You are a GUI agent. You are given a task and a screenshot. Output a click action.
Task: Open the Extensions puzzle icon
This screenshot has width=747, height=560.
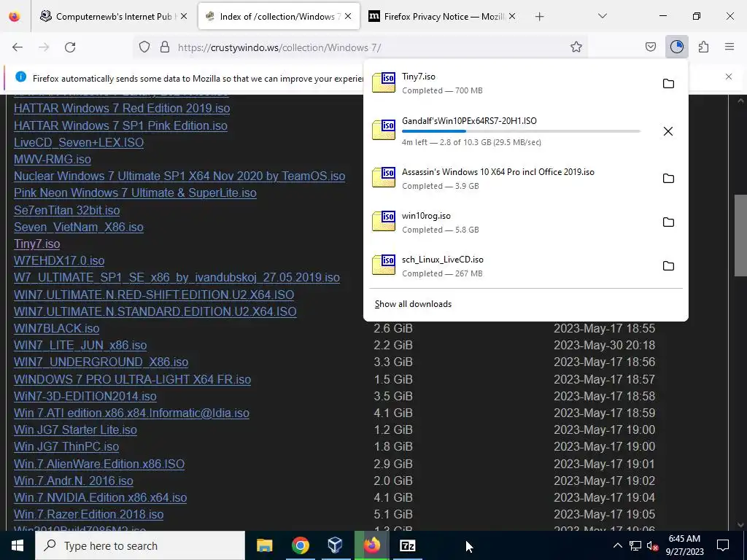[x=703, y=47]
